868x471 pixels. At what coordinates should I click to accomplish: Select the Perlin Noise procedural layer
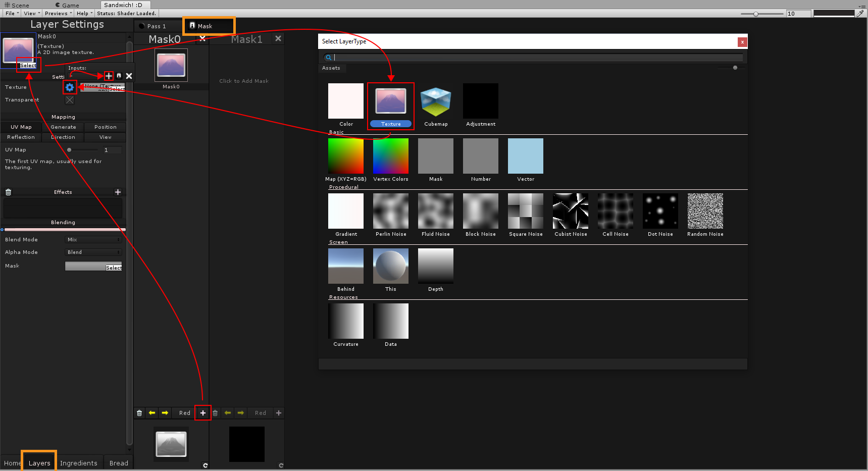coord(391,215)
